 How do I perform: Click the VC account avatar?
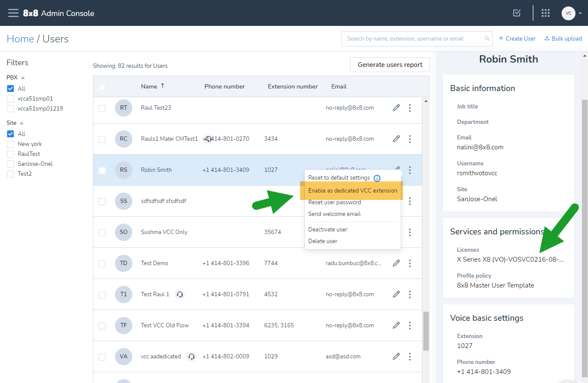(569, 13)
